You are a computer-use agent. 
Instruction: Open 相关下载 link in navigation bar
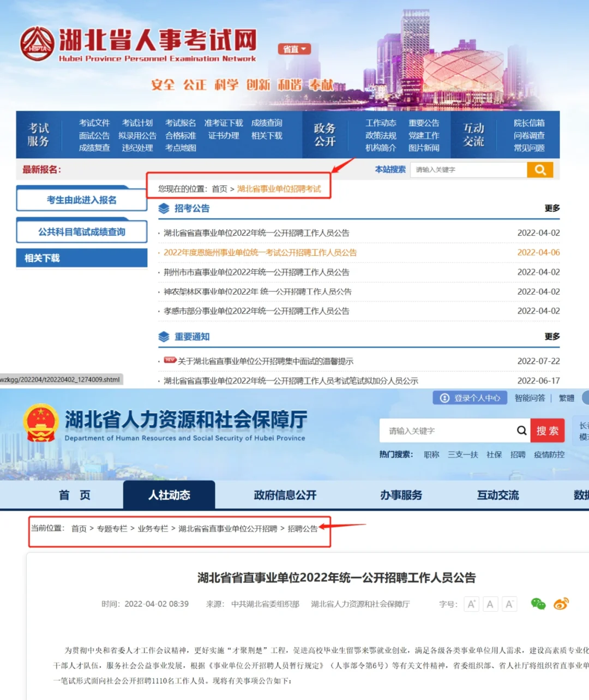coord(267,135)
